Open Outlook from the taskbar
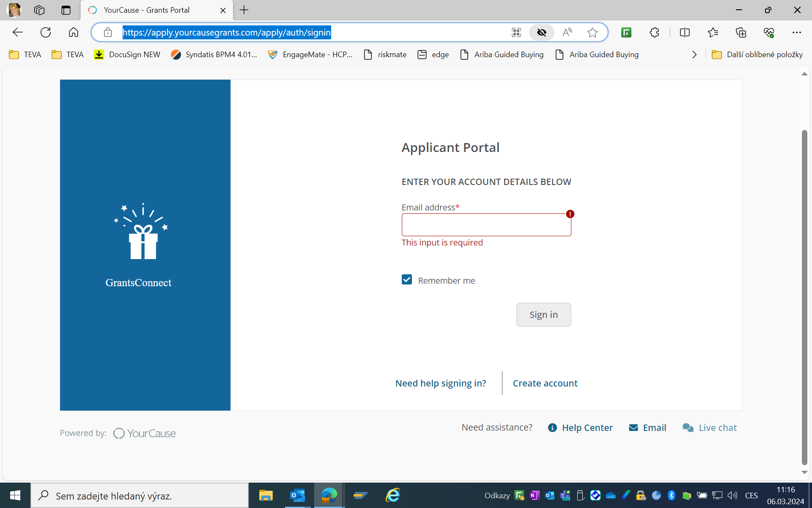812x508 pixels. tap(298, 495)
